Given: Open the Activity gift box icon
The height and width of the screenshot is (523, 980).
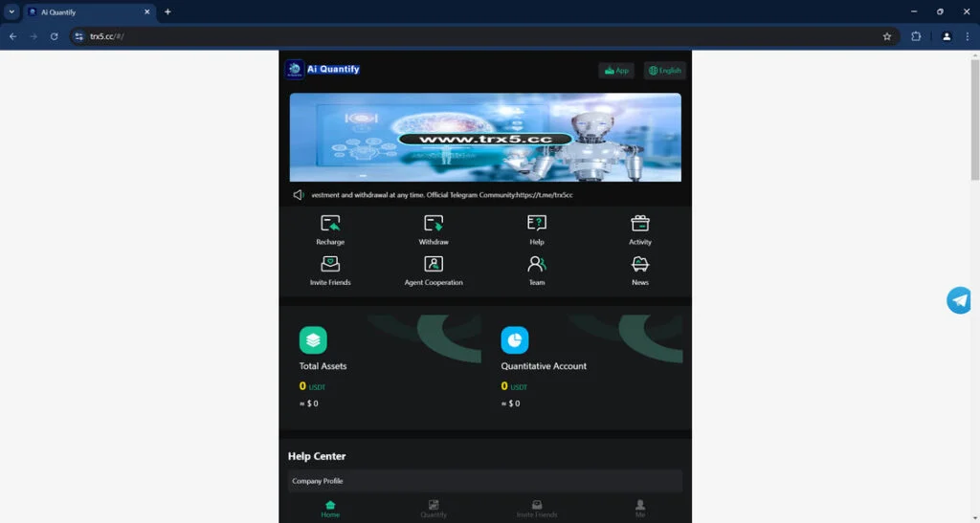Looking at the screenshot, I should pyautogui.click(x=640, y=224).
